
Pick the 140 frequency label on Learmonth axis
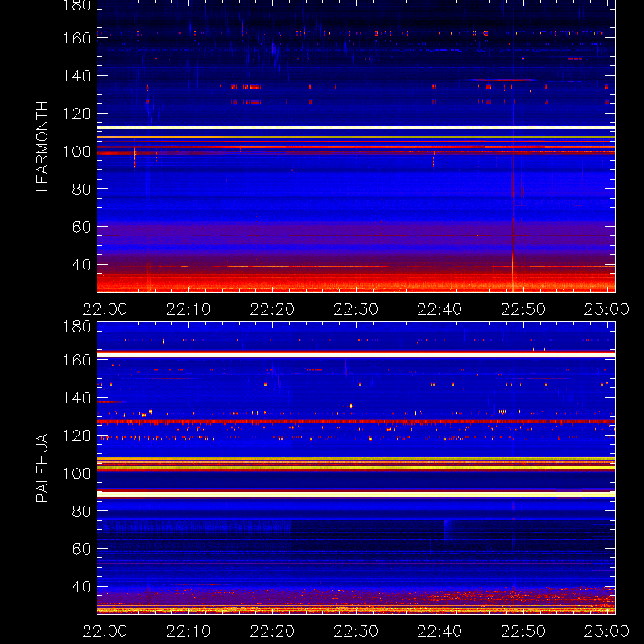pyautogui.click(x=76, y=76)
